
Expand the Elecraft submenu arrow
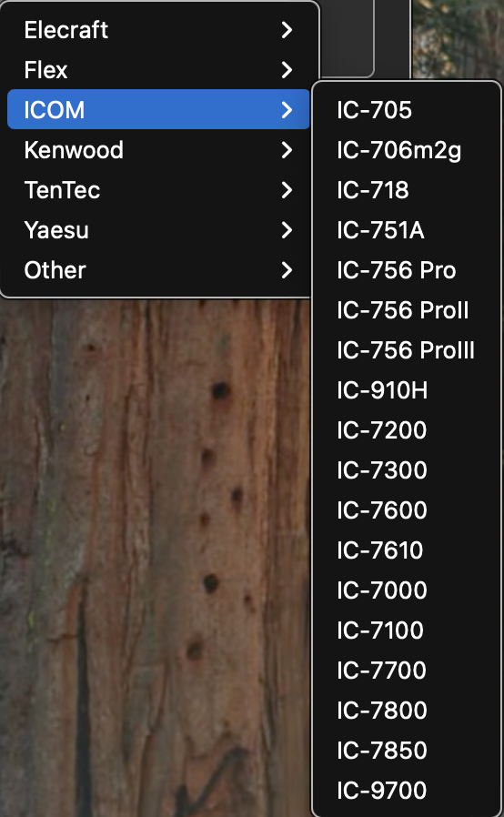(287, 30)
